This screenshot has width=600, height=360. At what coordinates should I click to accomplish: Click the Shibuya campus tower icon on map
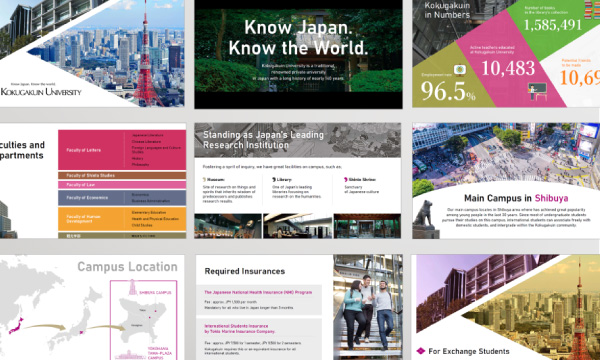[x=132, y=287]
